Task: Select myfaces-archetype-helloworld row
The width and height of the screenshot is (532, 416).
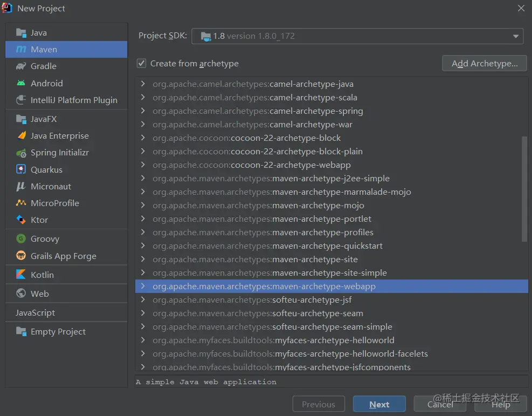Action: tap(331, 340)
